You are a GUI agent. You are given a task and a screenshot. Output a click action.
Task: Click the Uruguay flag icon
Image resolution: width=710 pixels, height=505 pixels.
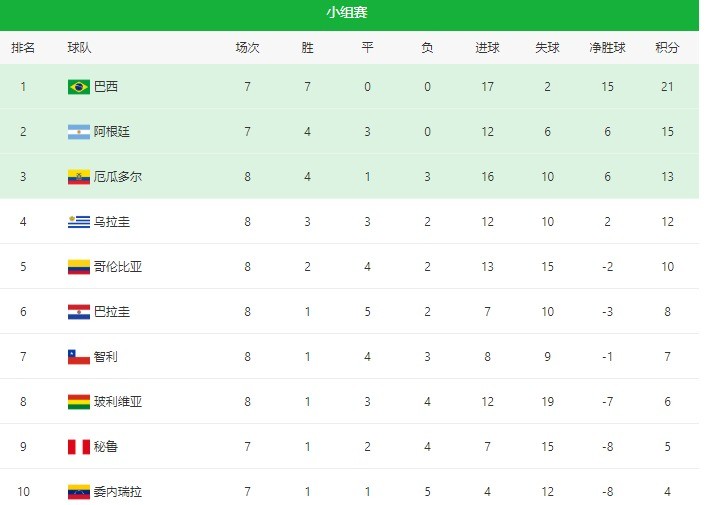(79, 221)
